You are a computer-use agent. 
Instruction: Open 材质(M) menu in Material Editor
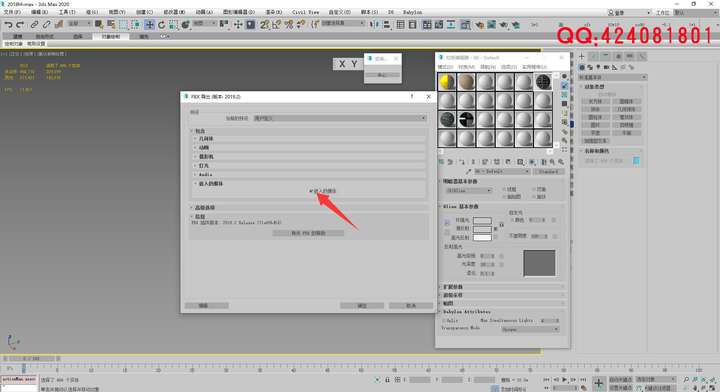[x=467, y=67]
